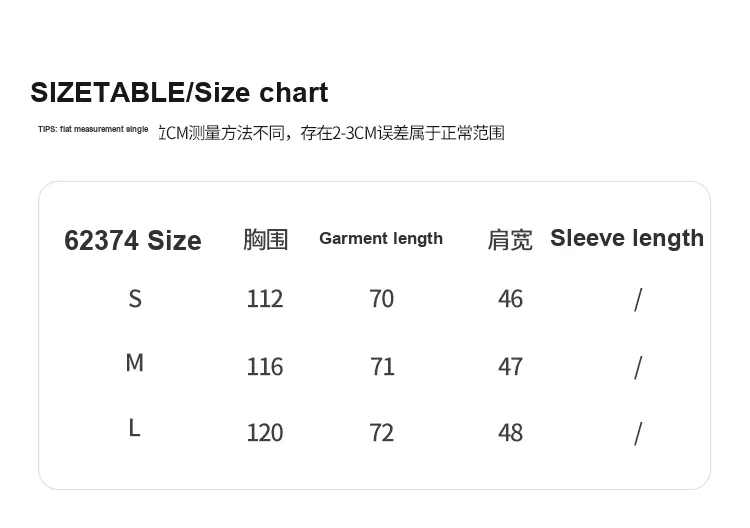Click the 120 bust value

pyautogui.click(x=265, y=433)
